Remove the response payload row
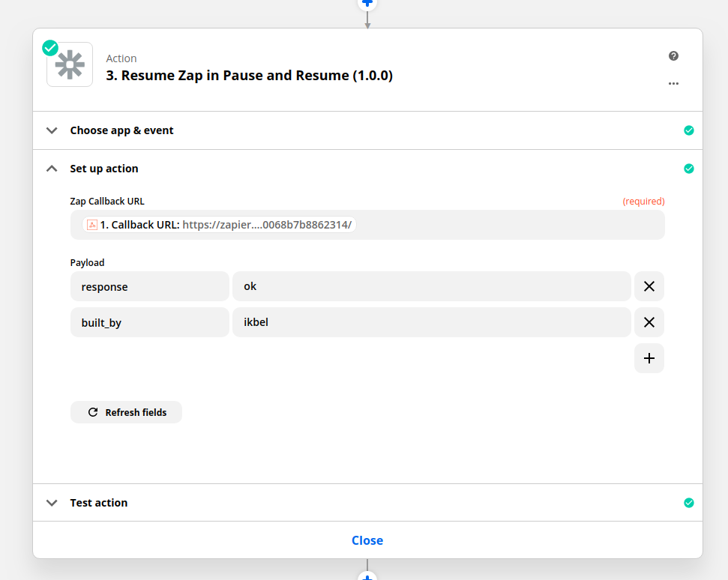The height and width of the screenshot is (580, 728). click(649, 286)
